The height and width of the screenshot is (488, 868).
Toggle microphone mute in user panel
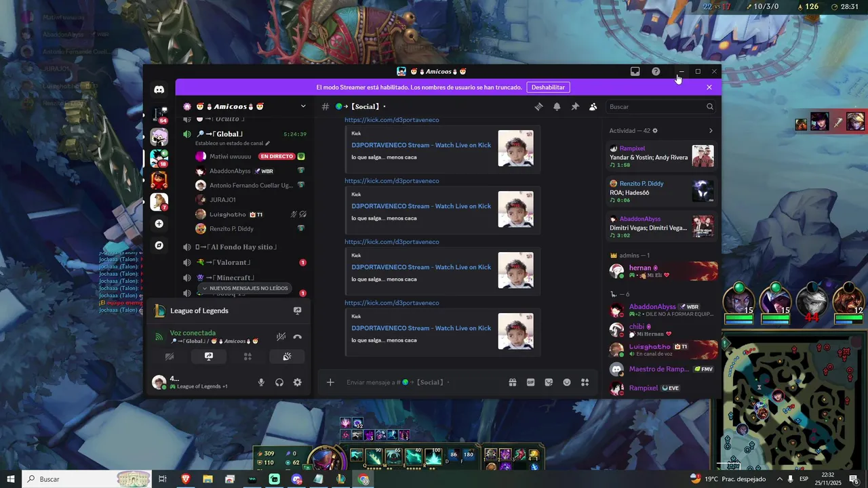click(x=261, y=382)
